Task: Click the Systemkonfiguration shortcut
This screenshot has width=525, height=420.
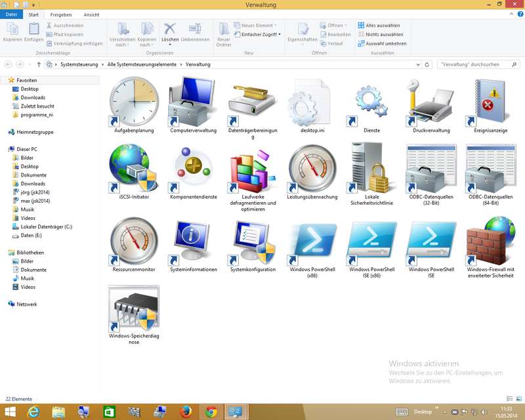Action: coord(253,241)
